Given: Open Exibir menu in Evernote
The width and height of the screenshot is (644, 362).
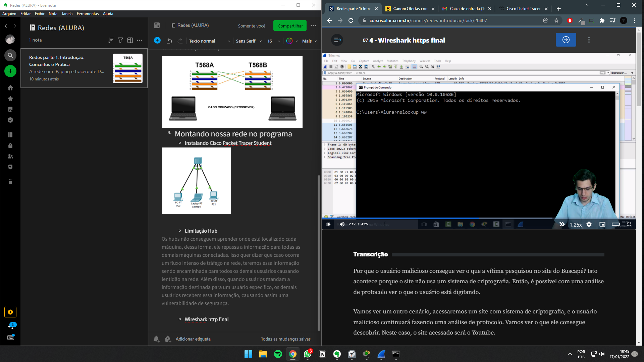Looking at the screenshot, I should click(40, 14).
